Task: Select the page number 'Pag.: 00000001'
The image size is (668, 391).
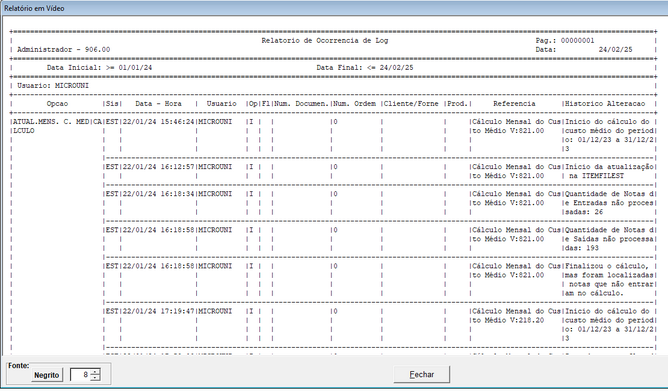Action: click(565, 40)
